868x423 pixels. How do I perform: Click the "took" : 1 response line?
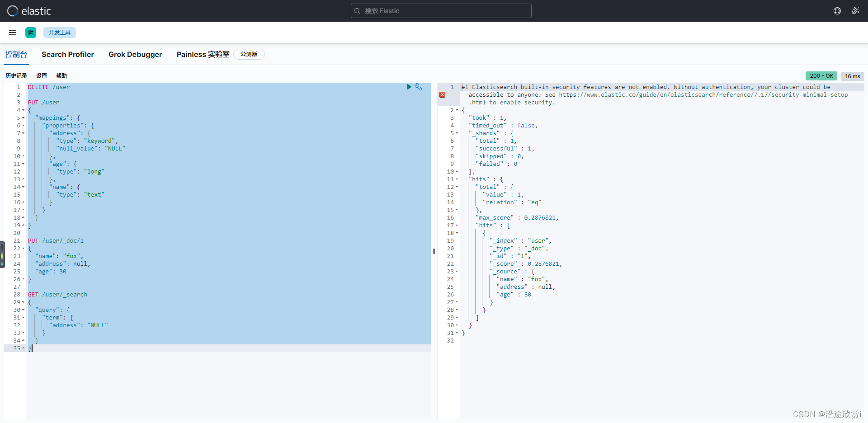487,117
